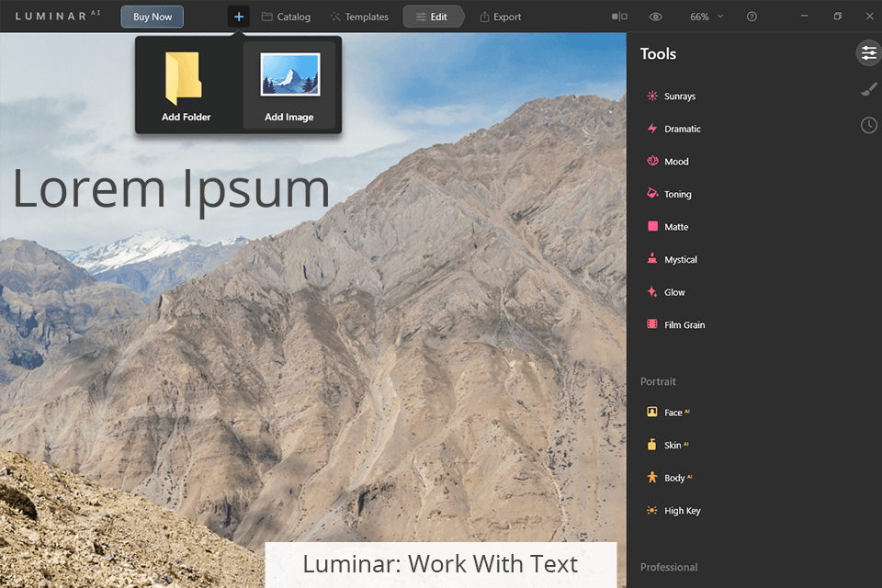Open the Mystical tool

point(672,259)
